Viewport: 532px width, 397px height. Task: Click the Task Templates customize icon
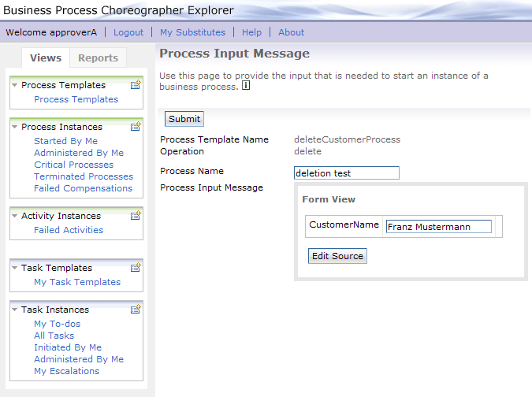136,268
